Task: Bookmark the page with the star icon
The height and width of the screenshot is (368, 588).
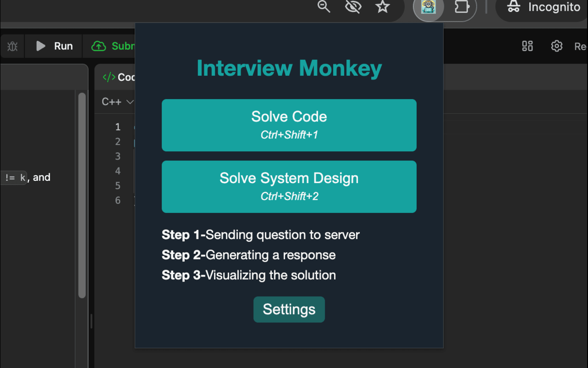Action: point(383,7)
